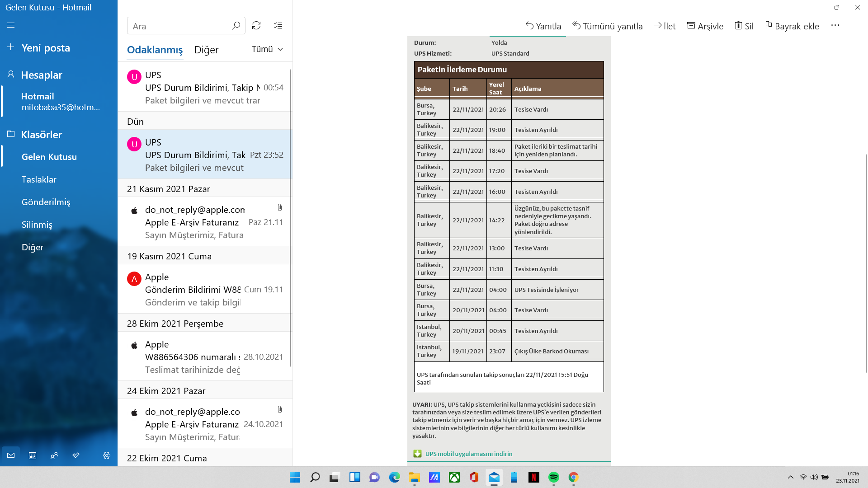Open Windows Start button on taskbar
This screenshot has width=868, height=488.
click(295, 477)
